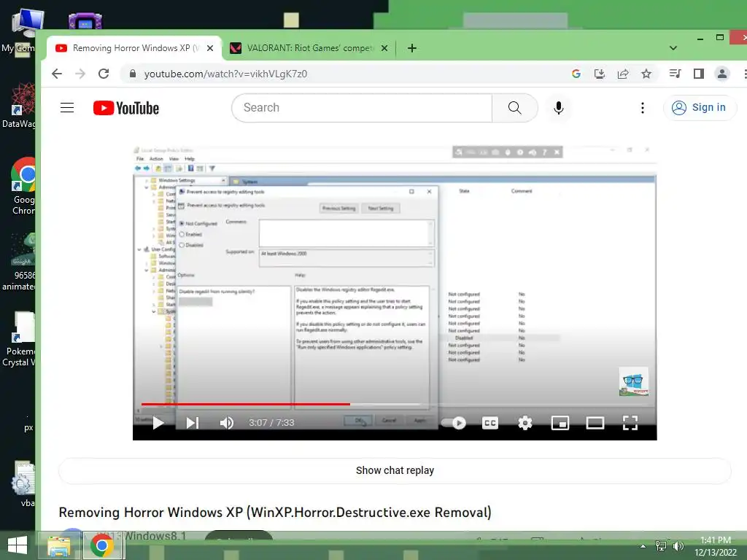Sign in to YouTube
This screenshot has height=560, width=747.
[700, 108]
